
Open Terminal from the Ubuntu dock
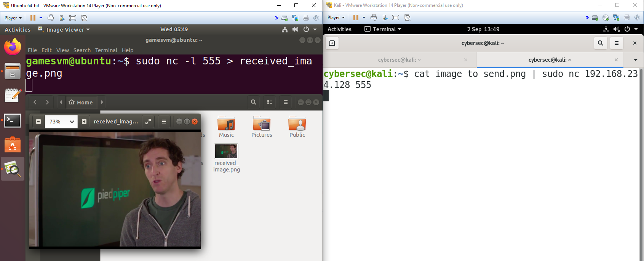tap(13, 120)
